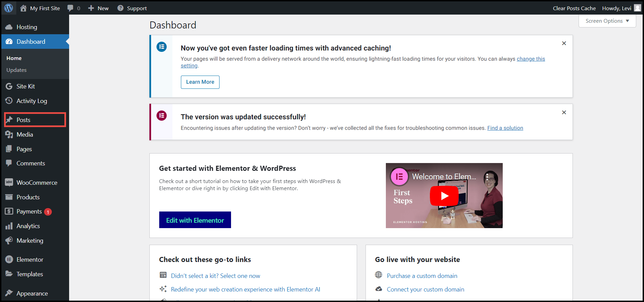This screenshot has height=302, width=644.
Task: Click the Posts pushpin icon
Action: point(9,120)
